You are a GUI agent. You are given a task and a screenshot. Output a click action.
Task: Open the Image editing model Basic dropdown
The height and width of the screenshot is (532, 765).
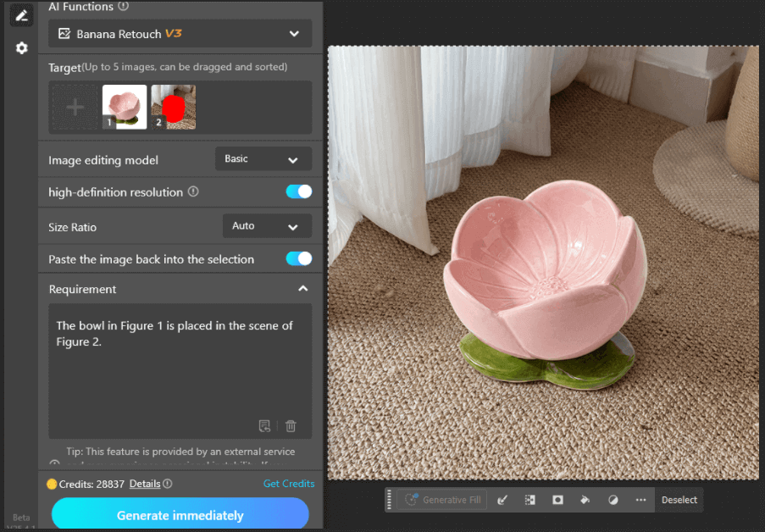263,159
